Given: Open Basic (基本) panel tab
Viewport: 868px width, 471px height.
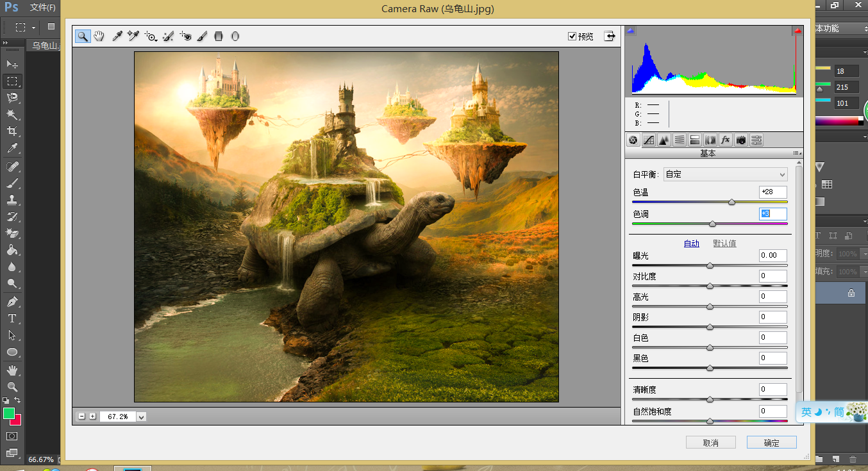Looking at the screenshot, I should (633, 140).
